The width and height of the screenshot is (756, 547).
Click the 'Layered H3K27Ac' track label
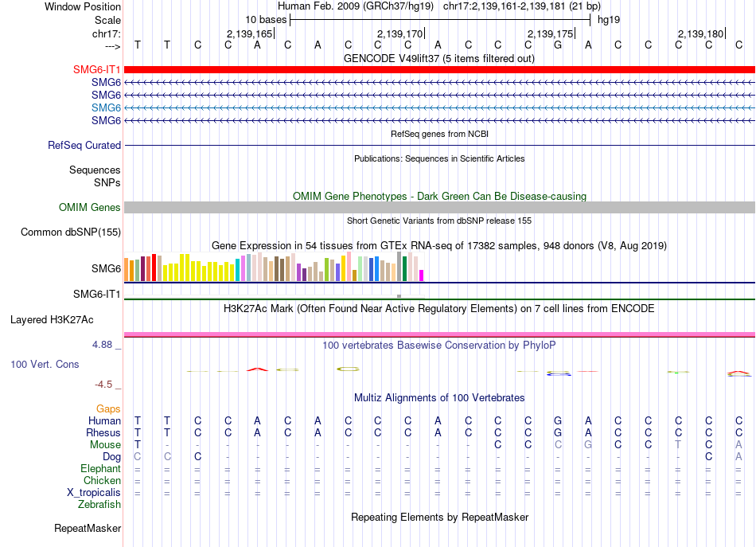pos(52,320)
